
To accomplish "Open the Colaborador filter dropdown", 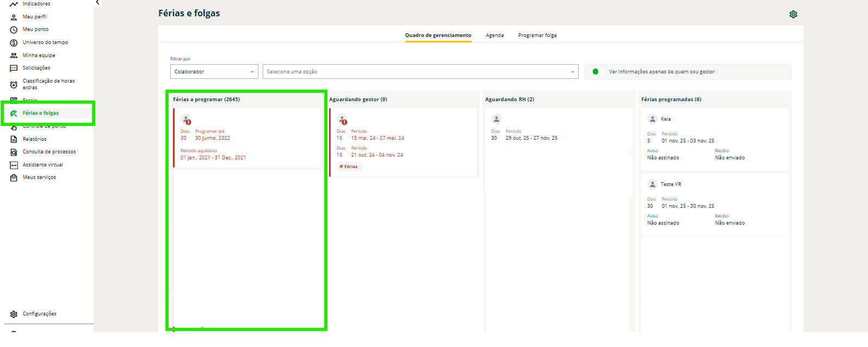I will point(214,72).
